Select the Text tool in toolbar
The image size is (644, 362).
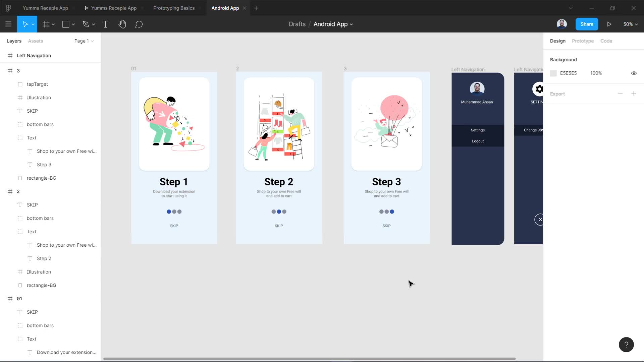point(105,24)
